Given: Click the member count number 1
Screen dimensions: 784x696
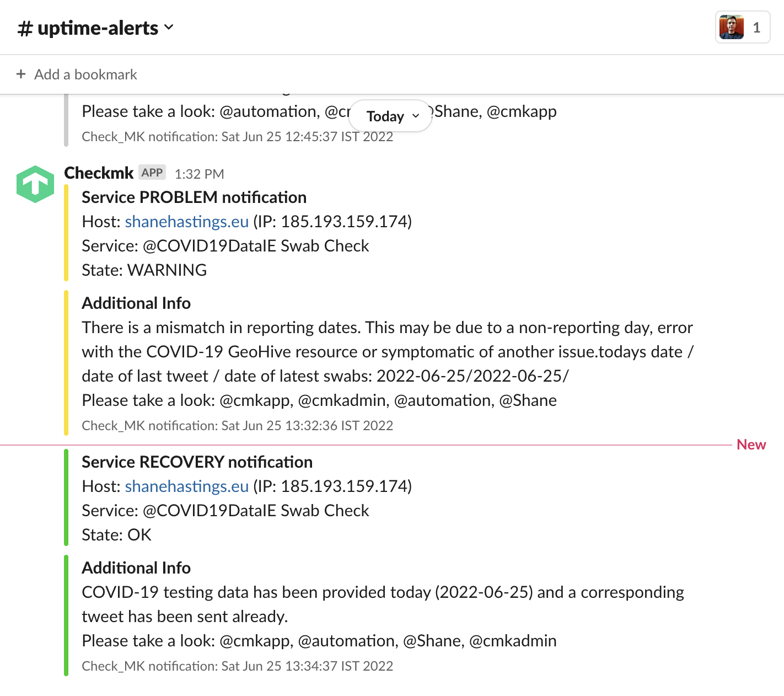Looking at the screenshot, I should [x=756, y=28].
